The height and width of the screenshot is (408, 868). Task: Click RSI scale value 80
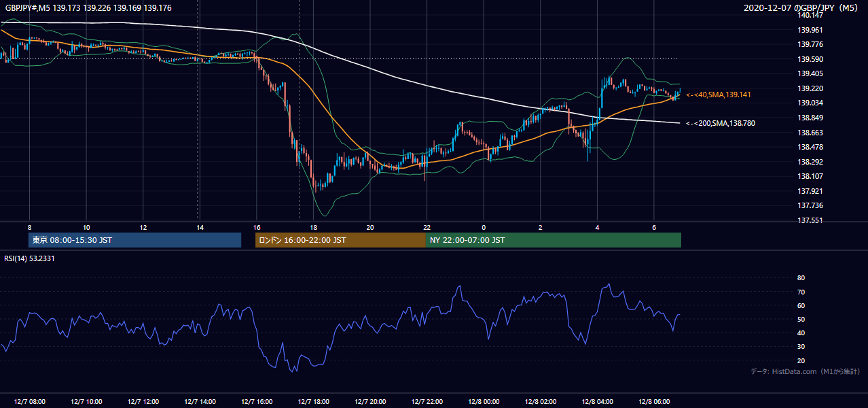[x=801, y=278]
